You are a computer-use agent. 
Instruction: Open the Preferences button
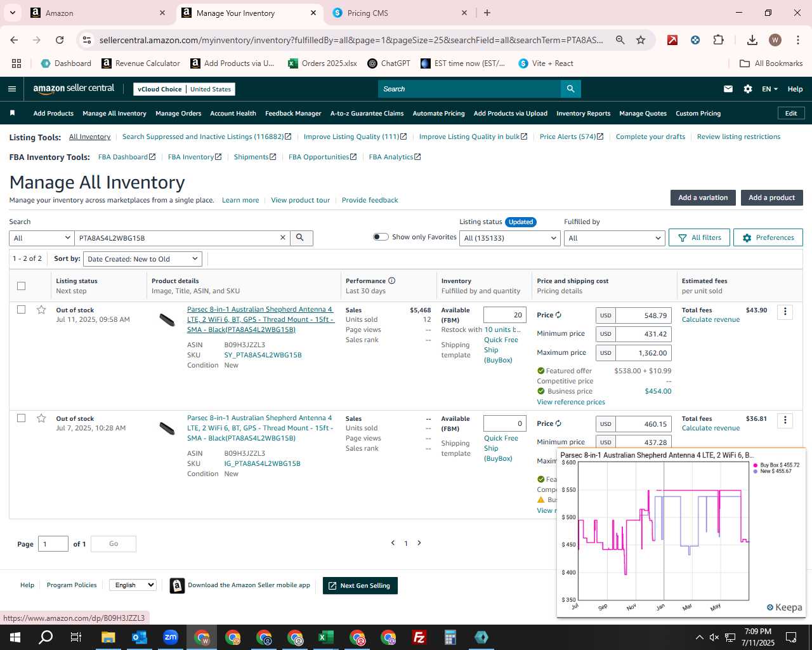(768, 237)
